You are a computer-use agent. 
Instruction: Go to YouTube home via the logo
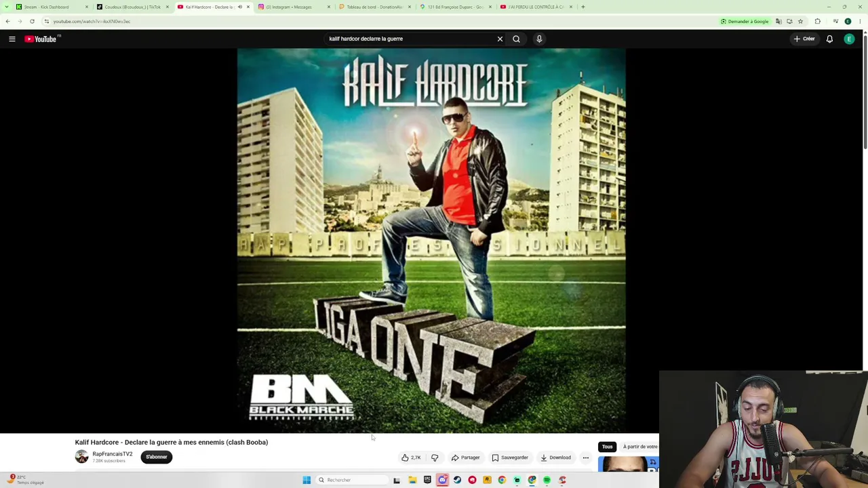[x=41, y=39]
